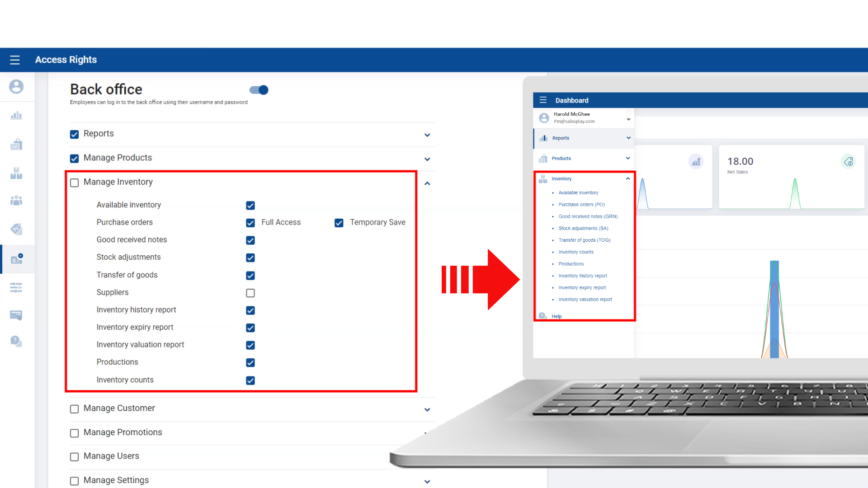The image size is (868, 488).
Task: Uncheck the Temporary Save checkbox
Action: pyautogui.click(x=339, y=223)
